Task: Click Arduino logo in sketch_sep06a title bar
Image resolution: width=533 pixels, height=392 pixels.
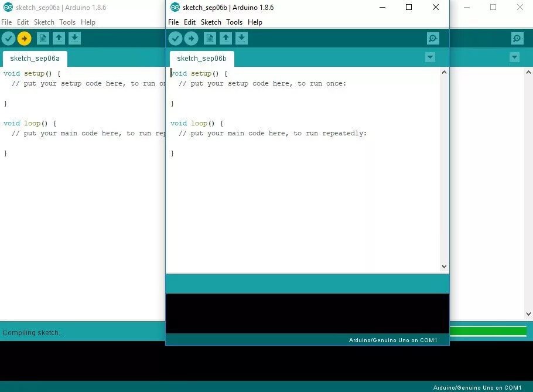Action: 8,7
